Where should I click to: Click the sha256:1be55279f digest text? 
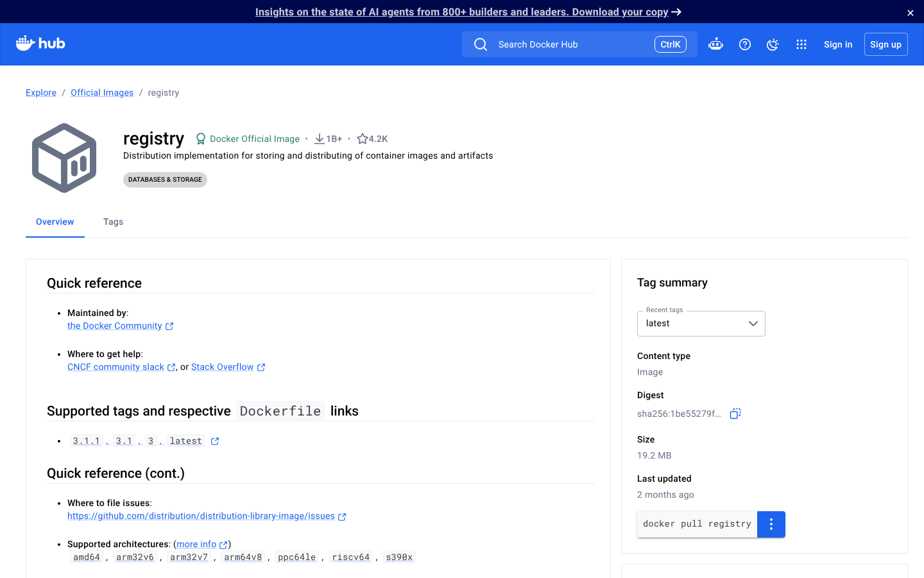click(679, 414)
